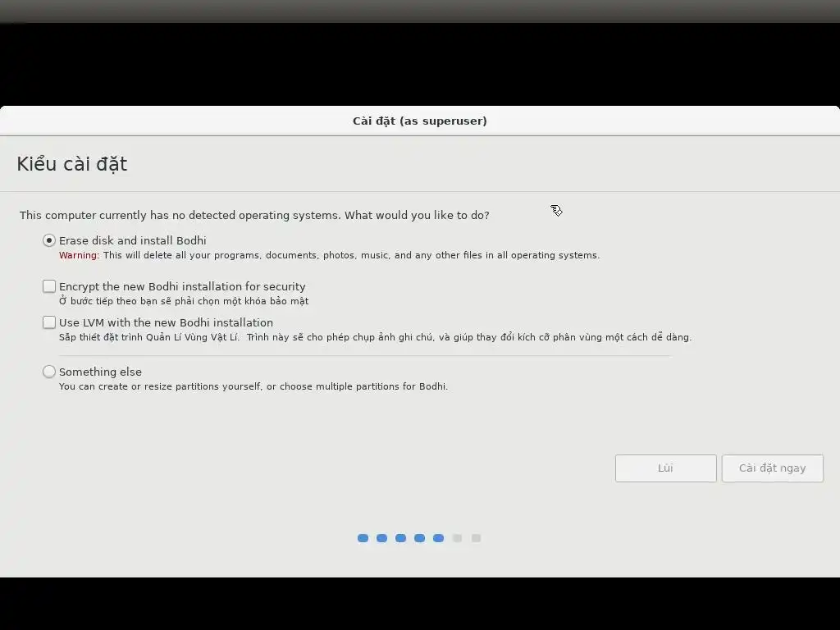Click the 'Cài đặt ngay' install button
This screenshot has height=630, width=840.
tap(772, 468)
